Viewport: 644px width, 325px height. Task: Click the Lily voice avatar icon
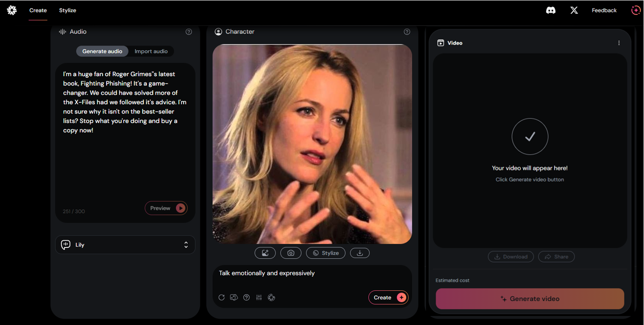66,245
